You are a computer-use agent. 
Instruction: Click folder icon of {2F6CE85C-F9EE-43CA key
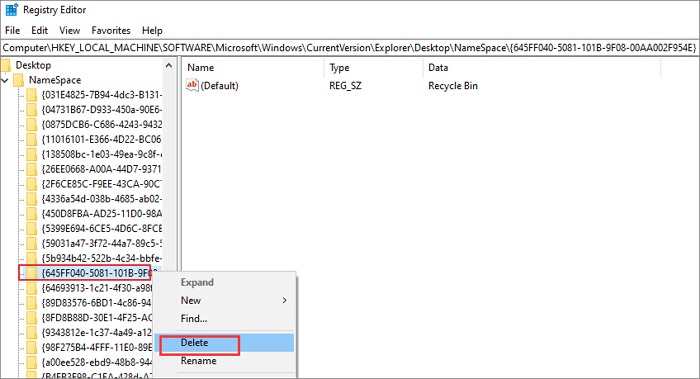coord(31,184)
